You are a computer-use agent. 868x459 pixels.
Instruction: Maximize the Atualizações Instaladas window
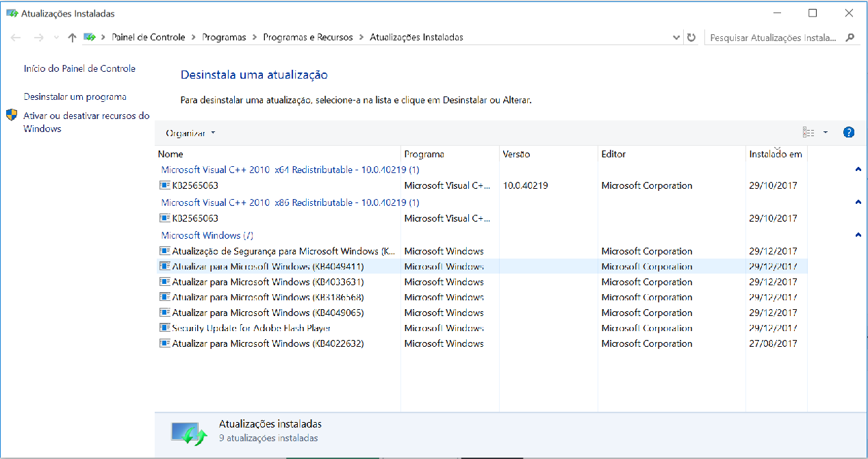813,13
